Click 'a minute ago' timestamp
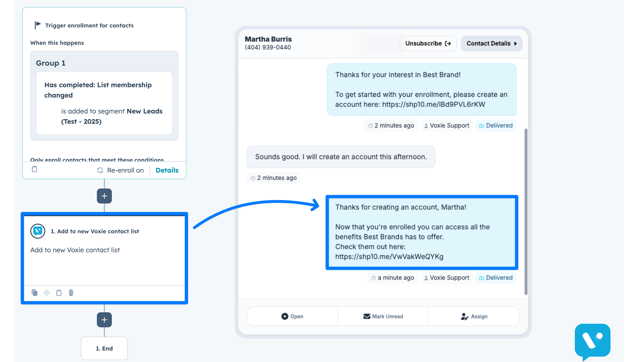Viewport: 644px width, 362px height. click(x=393, y=278)
